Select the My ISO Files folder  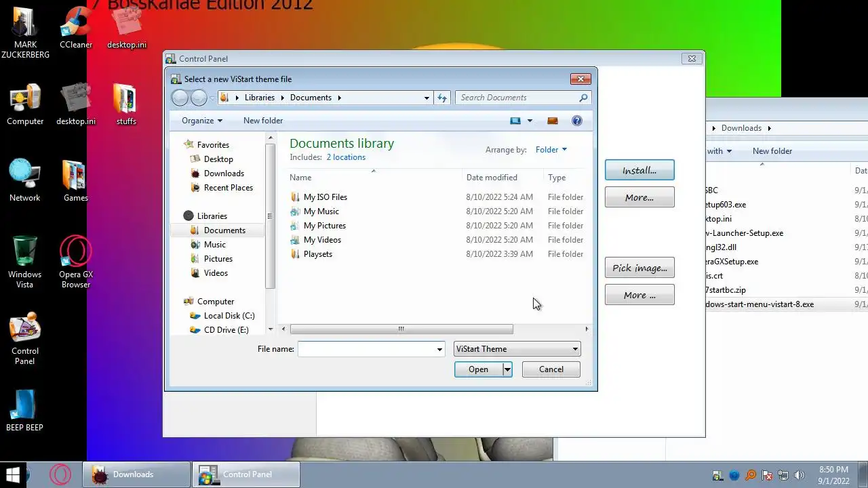tap(325, 197)
